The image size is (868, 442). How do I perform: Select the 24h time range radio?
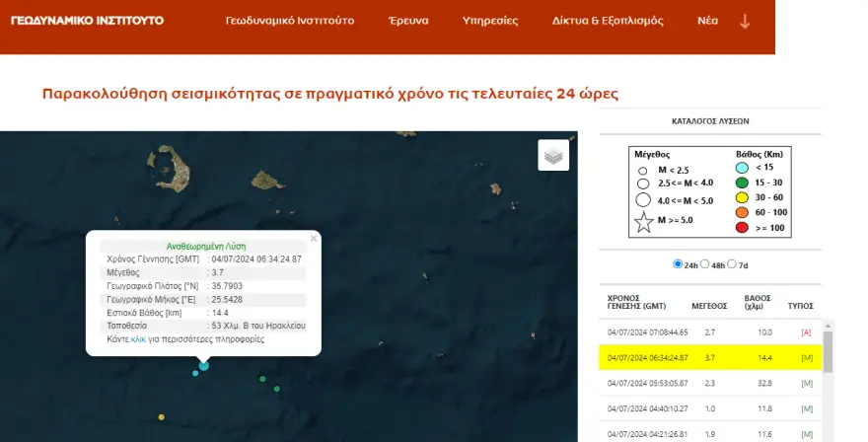(678, 264)
